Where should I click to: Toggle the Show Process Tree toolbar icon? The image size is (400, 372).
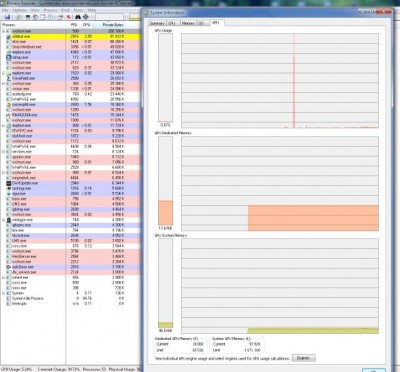tap(35, 17)
